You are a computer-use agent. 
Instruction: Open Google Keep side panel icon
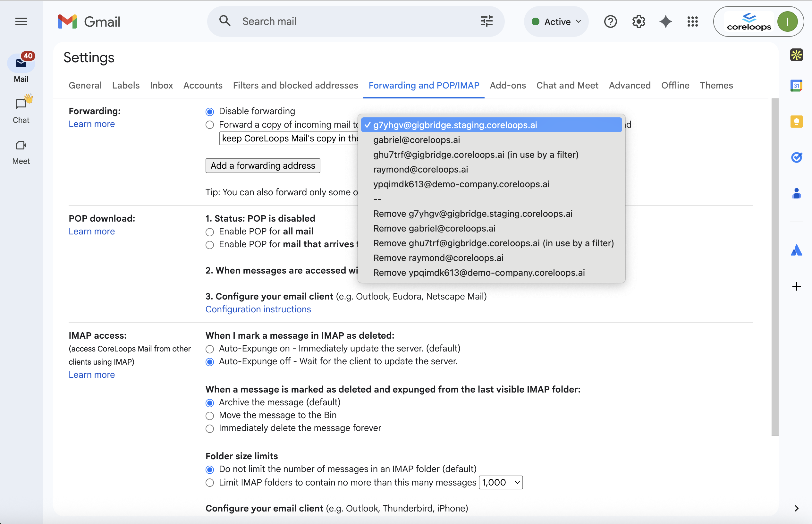pos(796,122)
